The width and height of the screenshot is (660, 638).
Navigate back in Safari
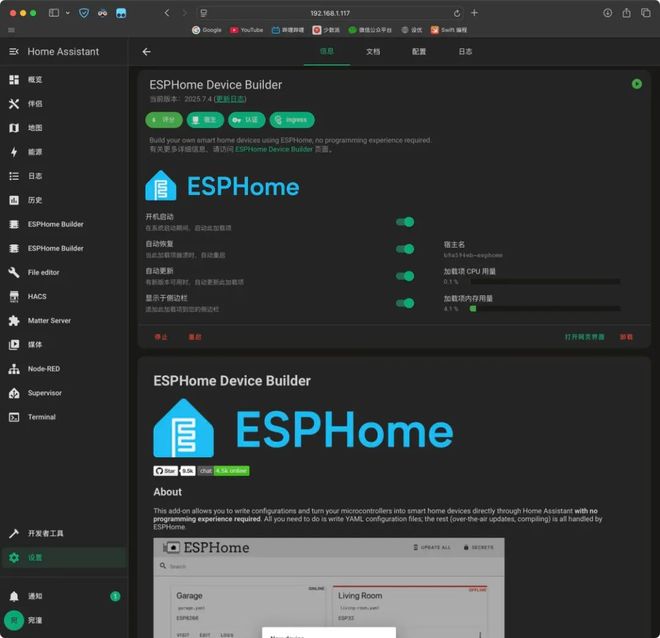click(167, 13)
